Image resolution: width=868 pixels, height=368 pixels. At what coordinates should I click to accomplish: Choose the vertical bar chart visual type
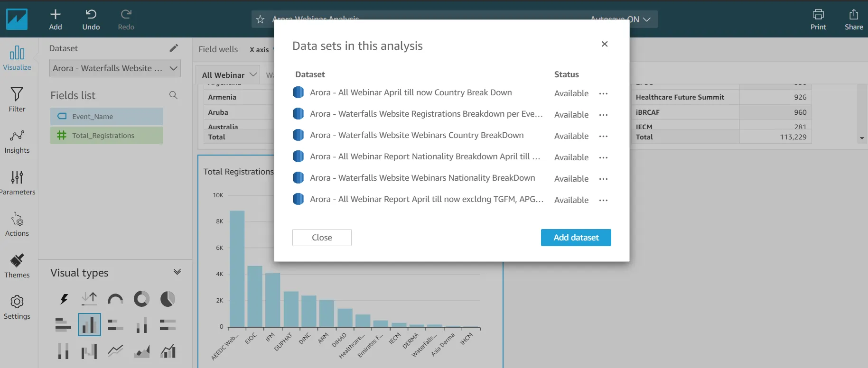(x=89, y=325)
